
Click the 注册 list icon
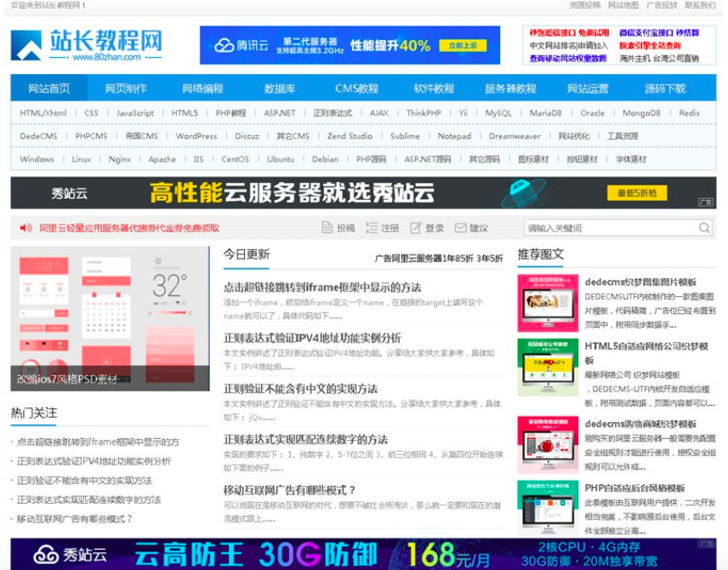click(372, 228)
